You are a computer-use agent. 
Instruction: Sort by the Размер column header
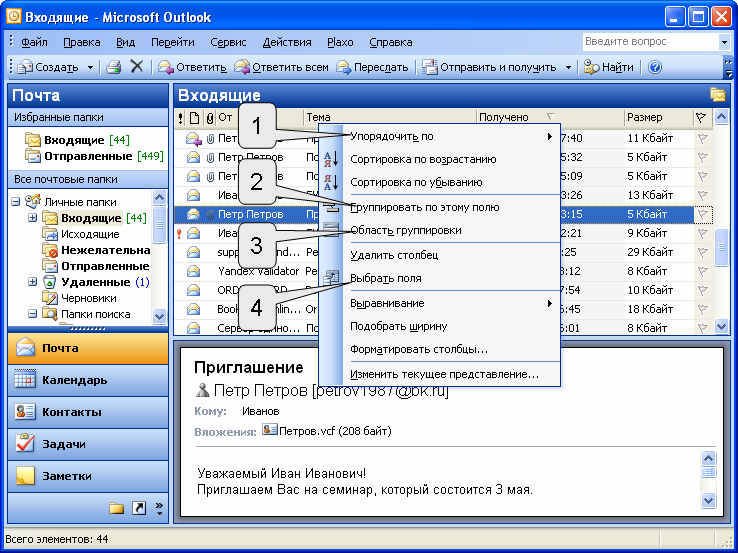pyautogui.click(x=659, y=117)
